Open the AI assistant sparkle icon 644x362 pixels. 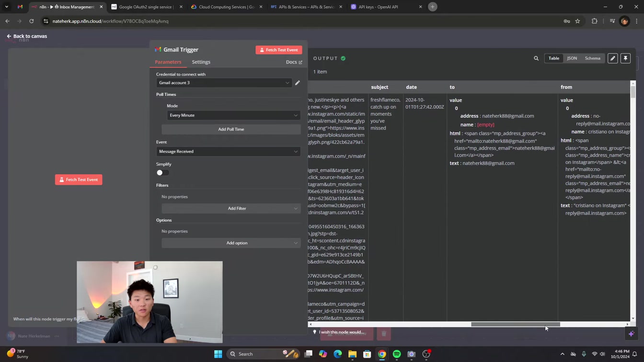pyautogui.click(x=631, y=334)
